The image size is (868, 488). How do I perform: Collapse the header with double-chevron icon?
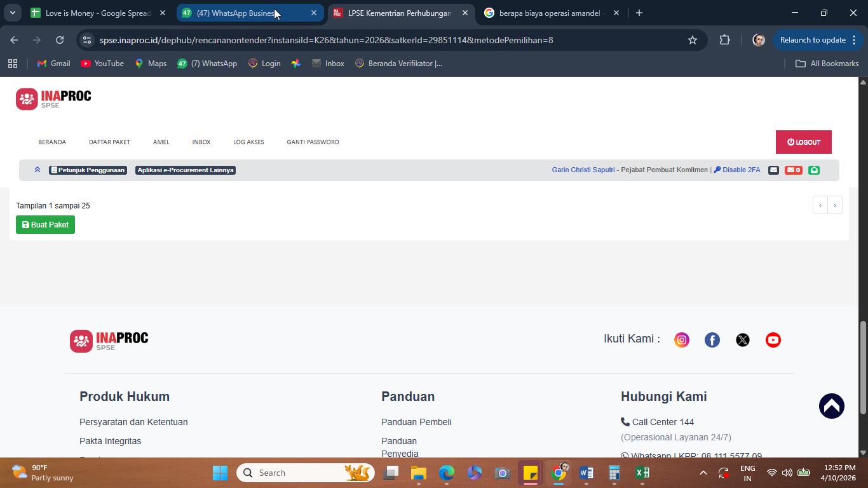[37, 170]
